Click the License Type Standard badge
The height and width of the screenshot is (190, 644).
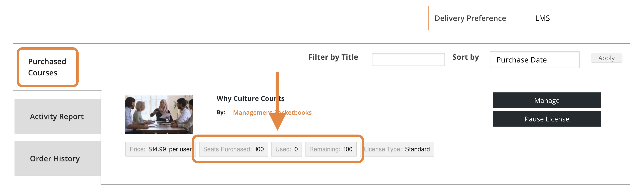[397, 149]
